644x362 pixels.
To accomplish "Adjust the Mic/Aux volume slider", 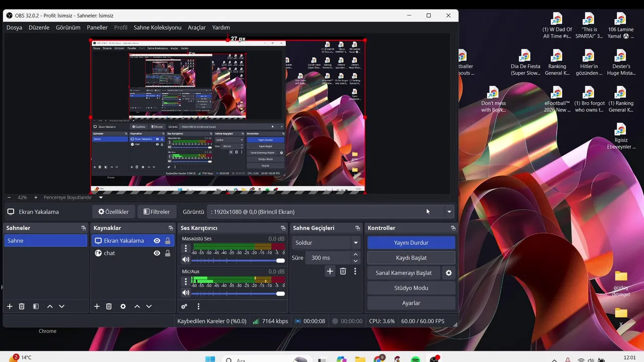I will 238,293.
